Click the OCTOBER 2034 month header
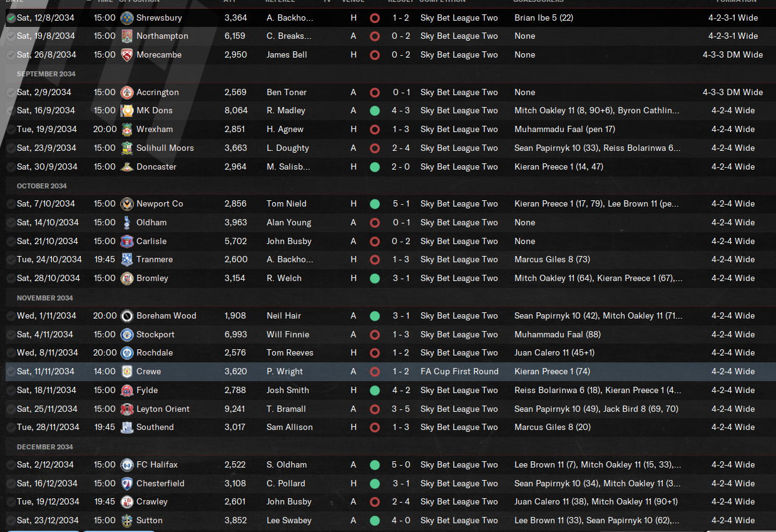Image resolution: width=776 pixels, height=532 pixels. pos(42,186)
